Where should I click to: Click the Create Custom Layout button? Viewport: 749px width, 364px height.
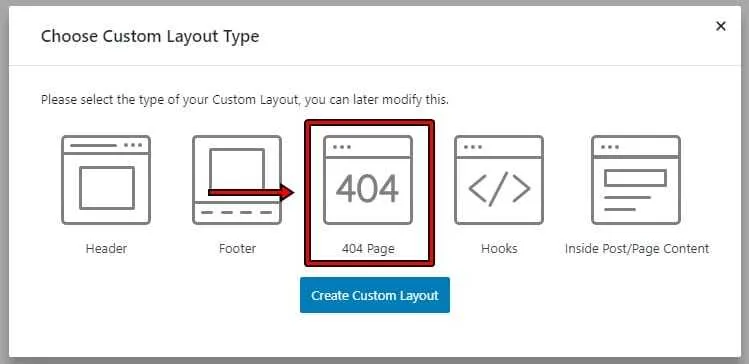pyautogui.click(x=375, y=295)
